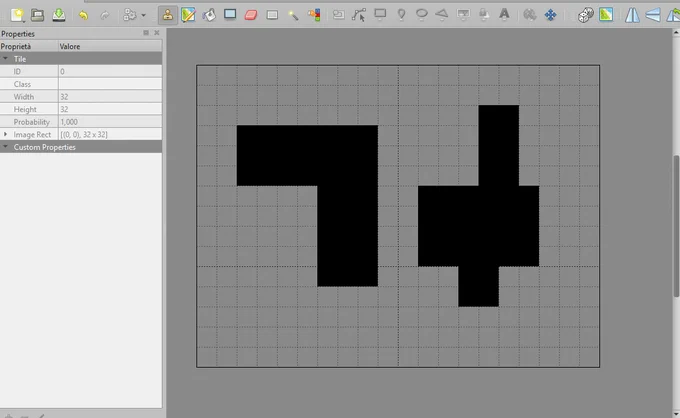
Task: Select the Insert Polygon tool
Action: coord(442,15)
